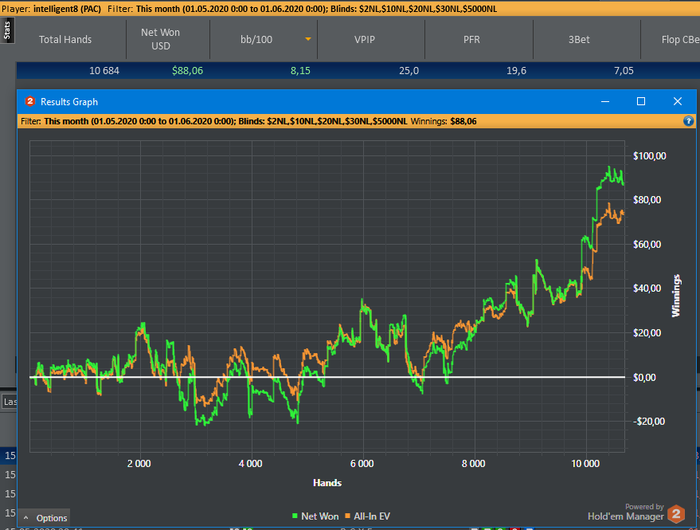Sort by Net Won USD column
Screen dimensions: 700x530
pyautogui.click(x=160, y=40)
